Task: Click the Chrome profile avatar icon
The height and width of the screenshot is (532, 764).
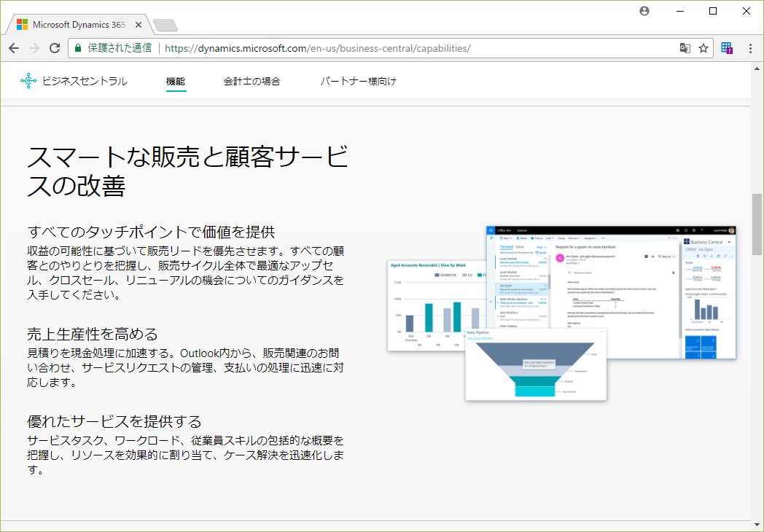Action: pyautogui.click(x=644, y=11)
